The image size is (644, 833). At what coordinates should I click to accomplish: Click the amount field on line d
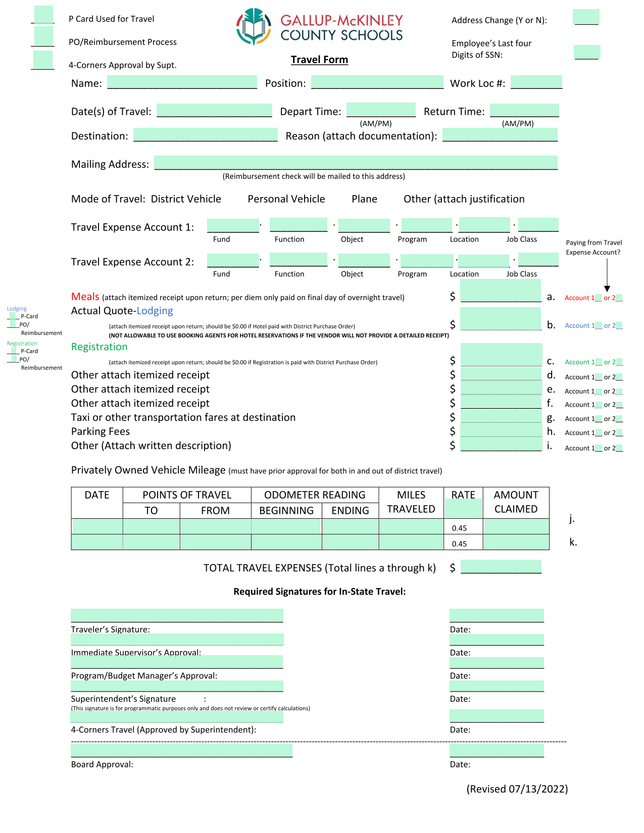(501, 374)
